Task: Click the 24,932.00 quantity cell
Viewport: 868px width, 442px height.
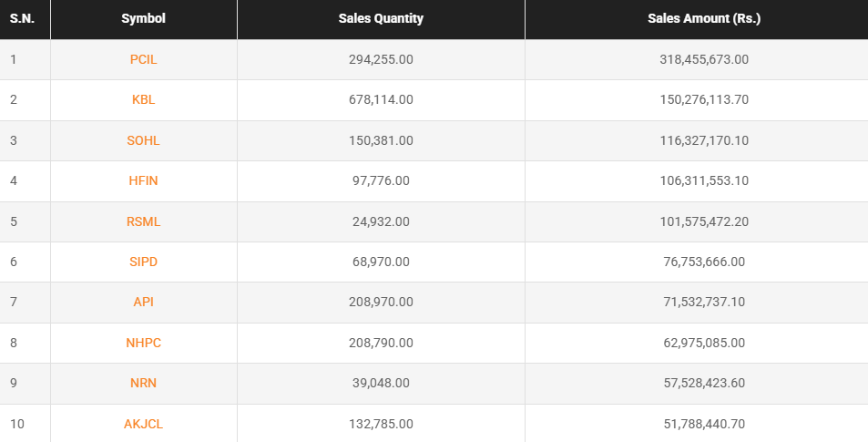Action: (x=381, y=221)
